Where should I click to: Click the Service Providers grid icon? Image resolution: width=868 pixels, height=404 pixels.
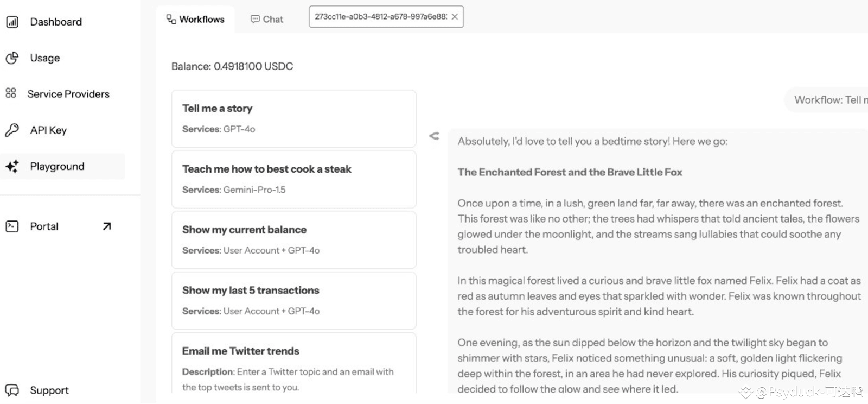point(11,93)
